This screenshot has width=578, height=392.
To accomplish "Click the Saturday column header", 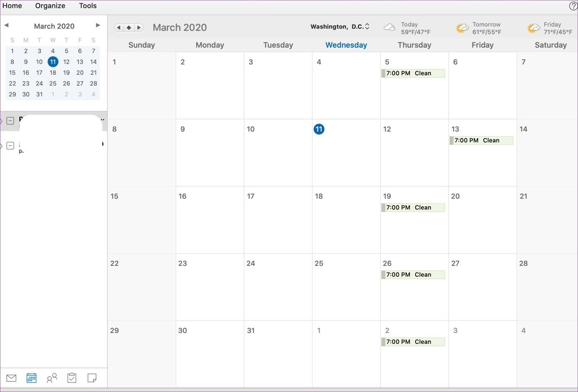I will tap(551, 45).
